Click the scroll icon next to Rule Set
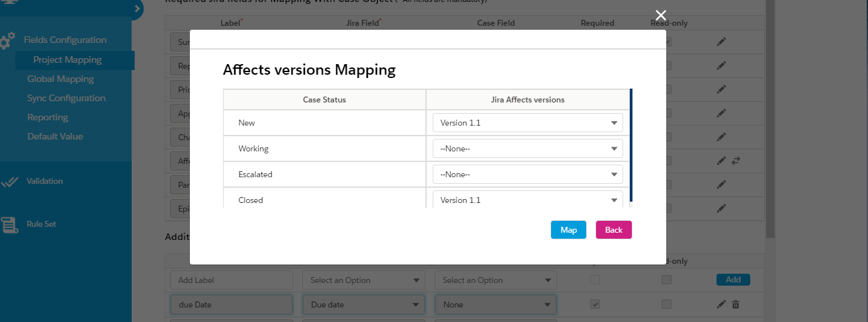Image resolution: width=868 pixels, height=322 pixels. click(x=9, y=224)
